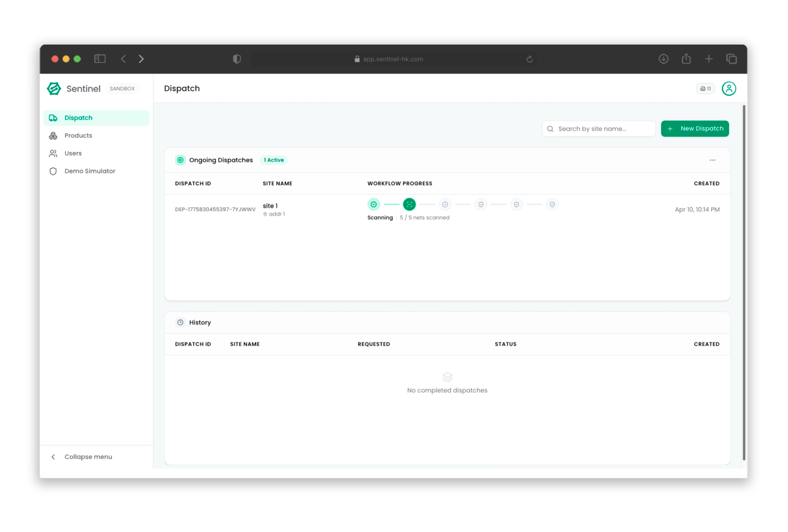The width and height of the screenshot is (788, 532).
Task: Open the Products section via its icon
Action: 53,136
